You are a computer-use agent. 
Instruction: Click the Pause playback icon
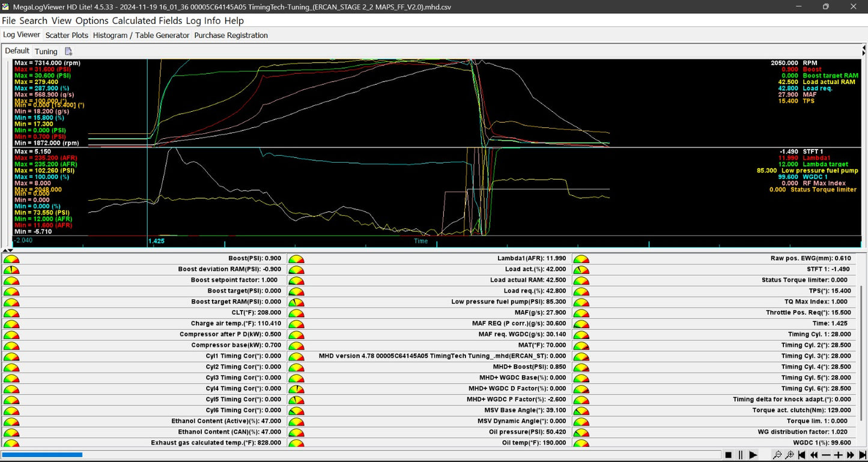click(741, 455)
